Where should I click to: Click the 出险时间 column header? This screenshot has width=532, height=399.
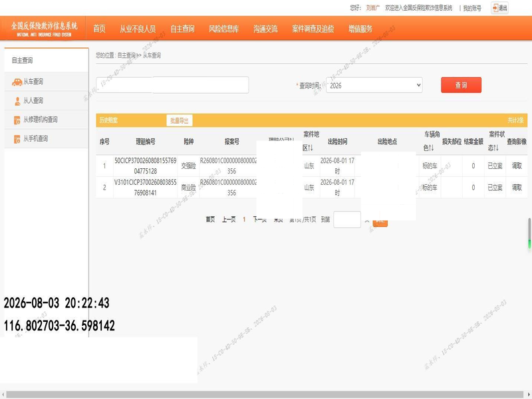click(337, 142)
